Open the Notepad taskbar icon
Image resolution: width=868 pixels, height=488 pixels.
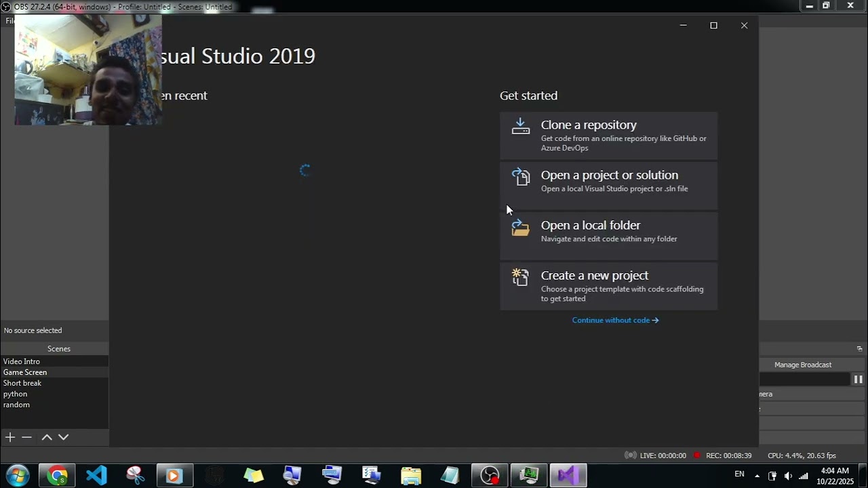pyautogui.click(x=450, y=475)
